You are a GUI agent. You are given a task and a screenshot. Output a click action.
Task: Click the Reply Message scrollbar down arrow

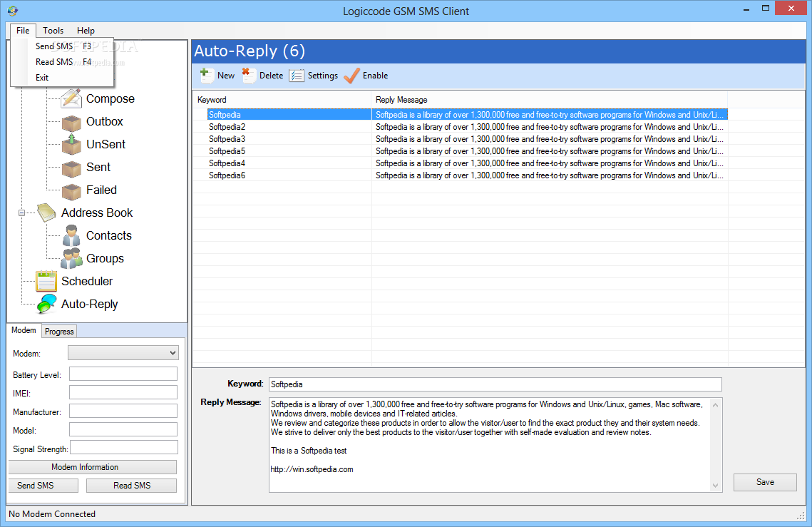tap(715, 486)
